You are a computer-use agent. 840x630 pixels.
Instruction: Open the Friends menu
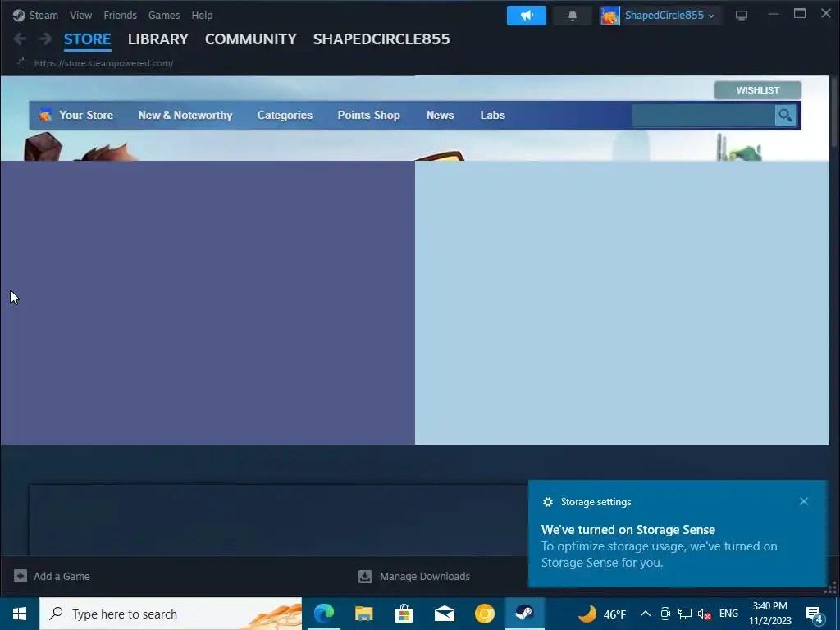120,15
